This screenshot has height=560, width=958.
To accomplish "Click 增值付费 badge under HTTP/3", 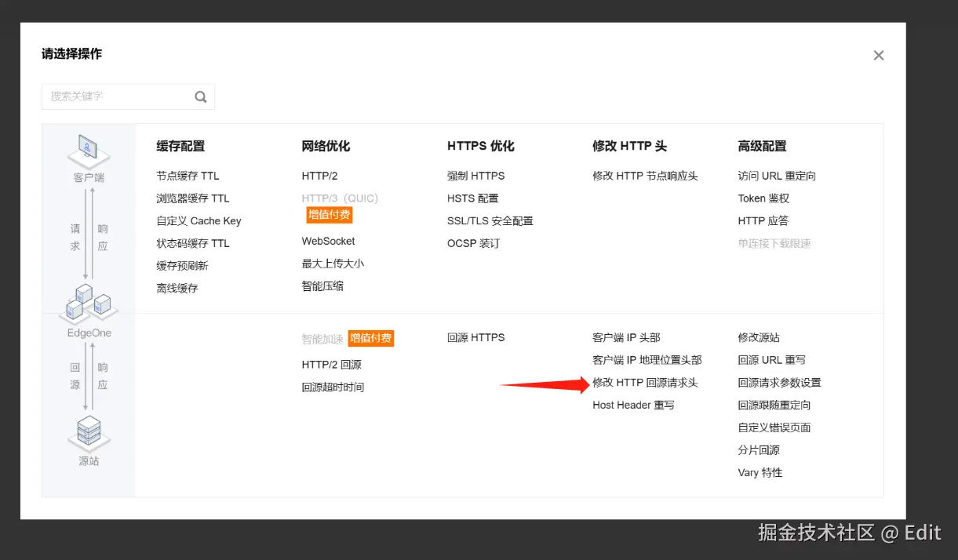I will pos(330,215).
